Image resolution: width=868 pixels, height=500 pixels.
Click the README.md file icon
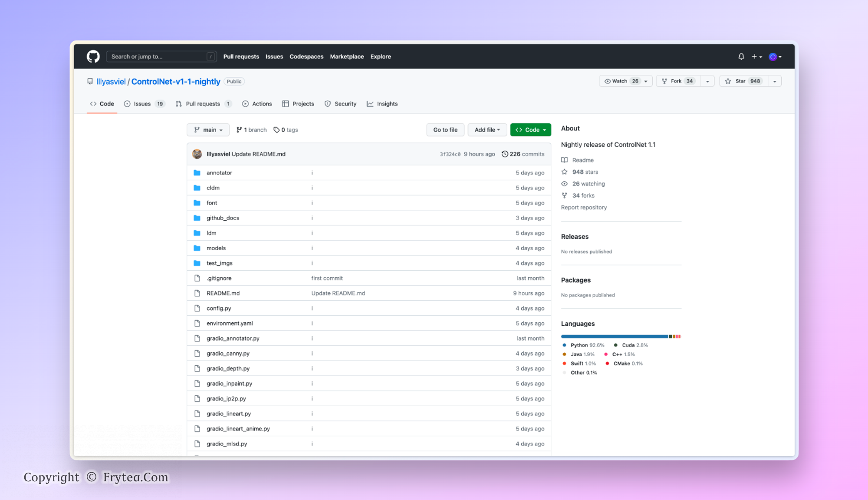(197, 293)
